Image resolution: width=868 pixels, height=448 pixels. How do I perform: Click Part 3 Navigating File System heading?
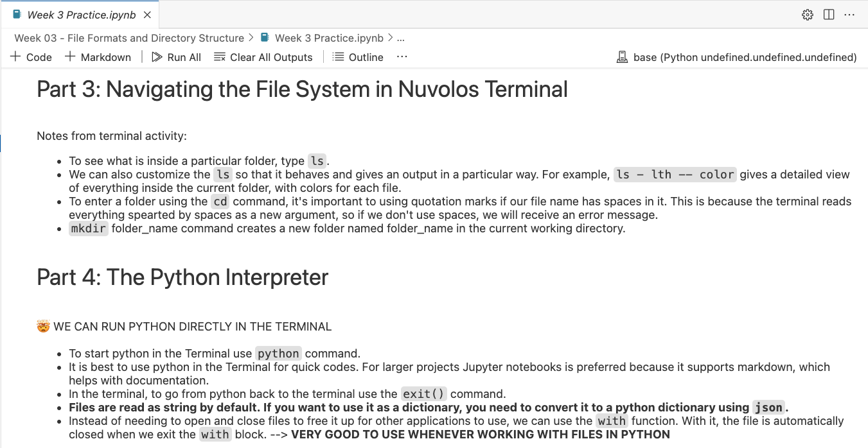click(x=302, y=89)
